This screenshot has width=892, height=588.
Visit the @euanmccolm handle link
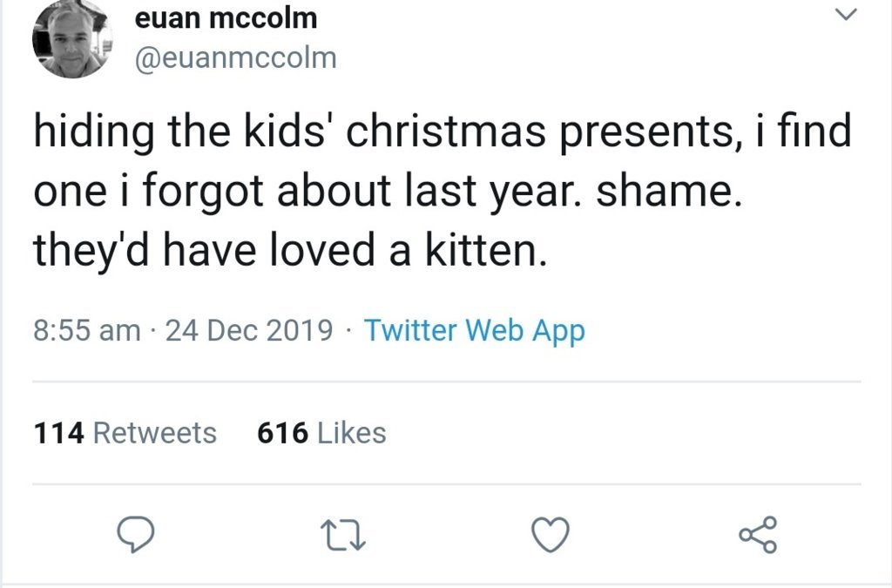[x=235, y=58]
